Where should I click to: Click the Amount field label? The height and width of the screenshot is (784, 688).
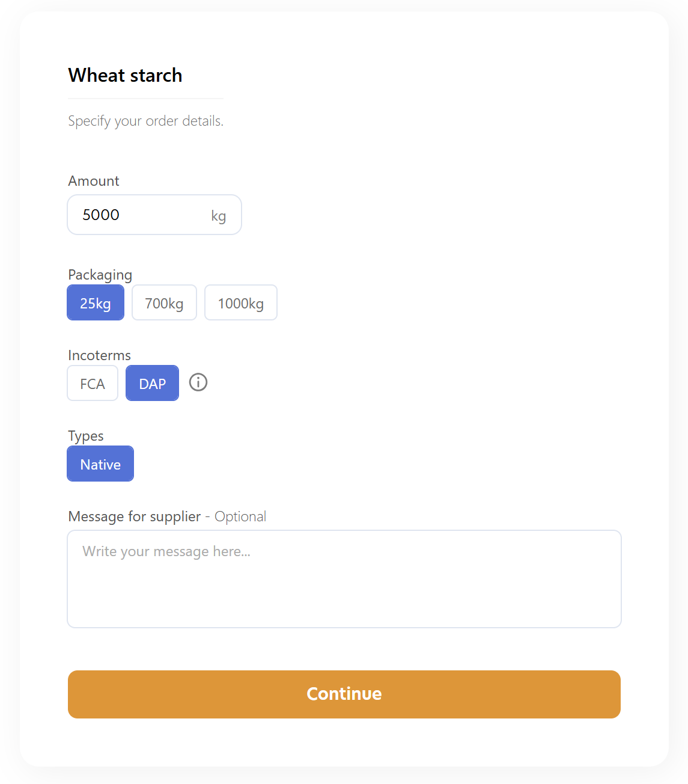point(94,181)
